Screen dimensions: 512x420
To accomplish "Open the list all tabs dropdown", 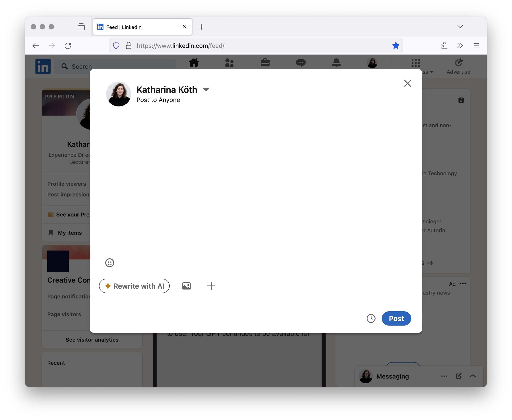I will point(460,27).
